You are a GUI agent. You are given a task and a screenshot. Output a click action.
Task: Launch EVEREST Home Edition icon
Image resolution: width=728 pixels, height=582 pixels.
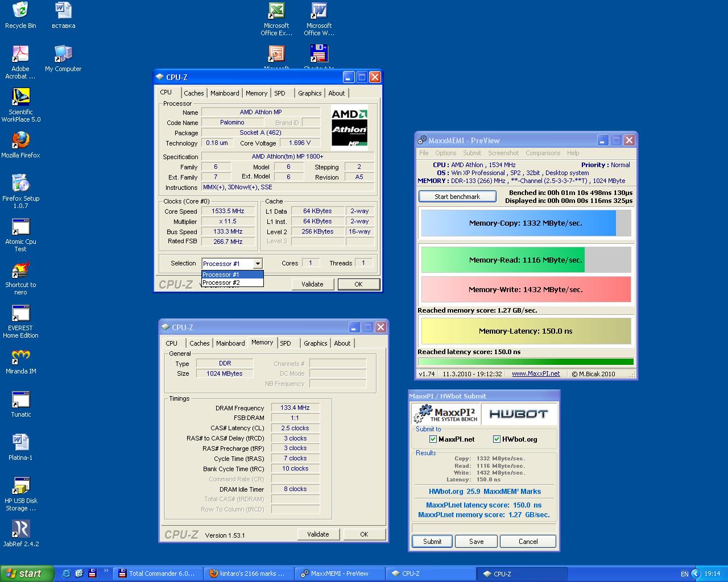[x=20, y=321]
